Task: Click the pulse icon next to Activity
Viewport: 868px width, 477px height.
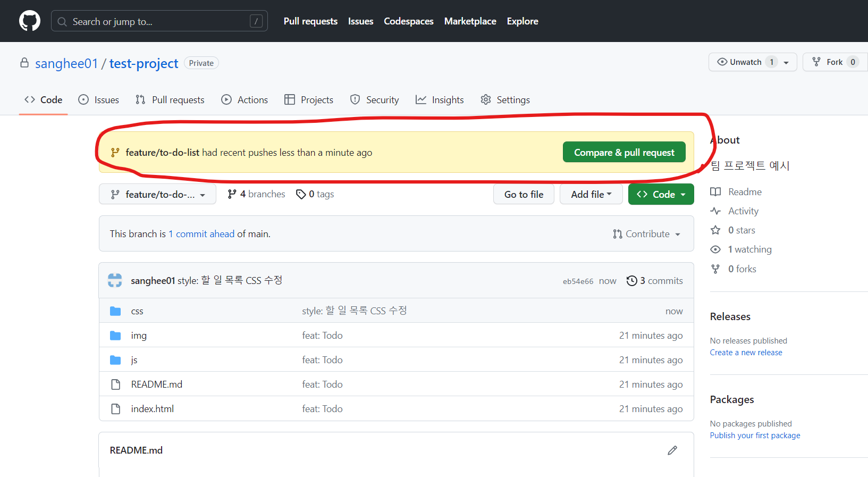Action: (x=716, y=211)
